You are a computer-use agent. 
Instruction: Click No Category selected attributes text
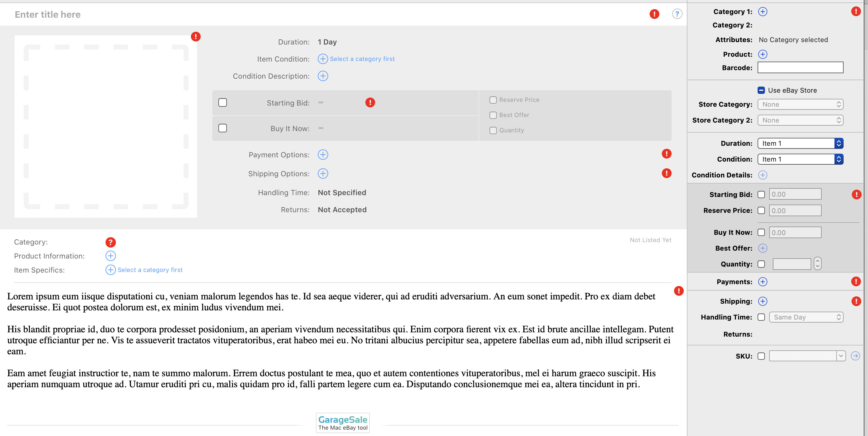(x=793, y=39)
